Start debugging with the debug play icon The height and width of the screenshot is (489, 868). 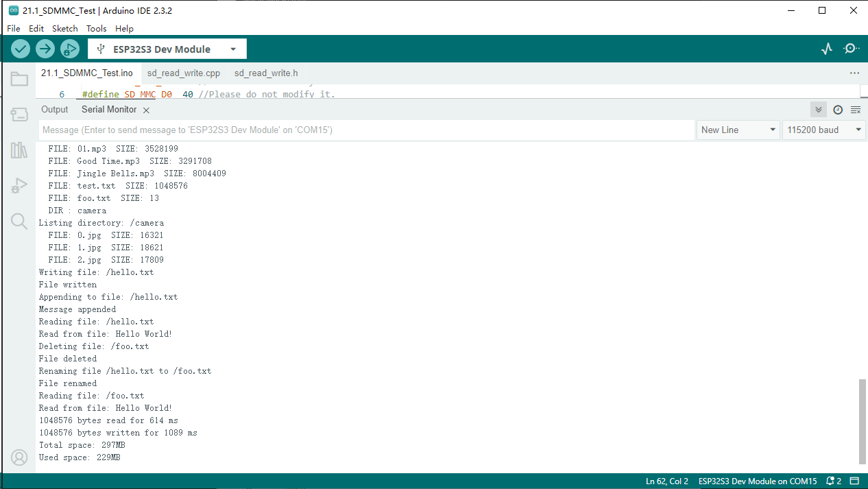click(70, 49)
